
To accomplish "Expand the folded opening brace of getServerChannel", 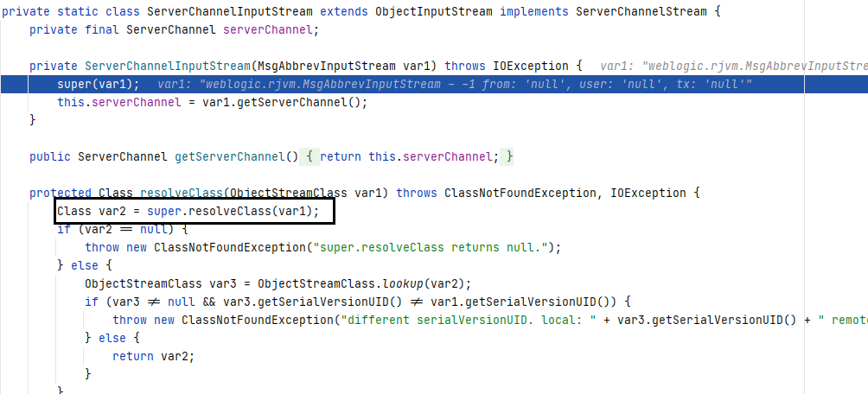I will coord(310,157).
